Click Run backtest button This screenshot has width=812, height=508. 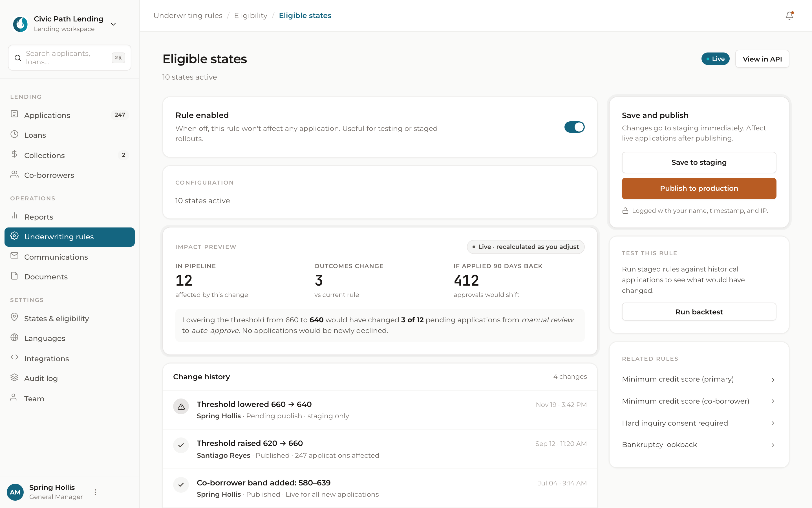(x=699, y=312)
